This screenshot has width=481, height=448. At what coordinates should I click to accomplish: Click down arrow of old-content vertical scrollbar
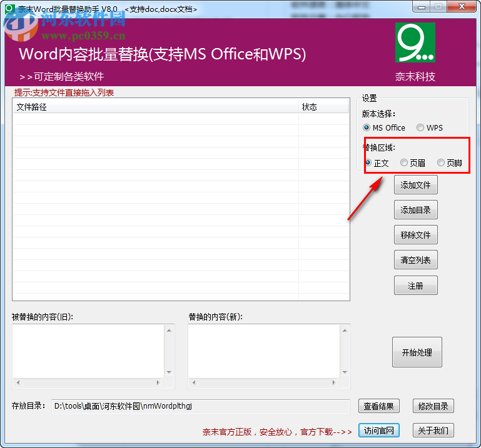(x=169, y=372)
